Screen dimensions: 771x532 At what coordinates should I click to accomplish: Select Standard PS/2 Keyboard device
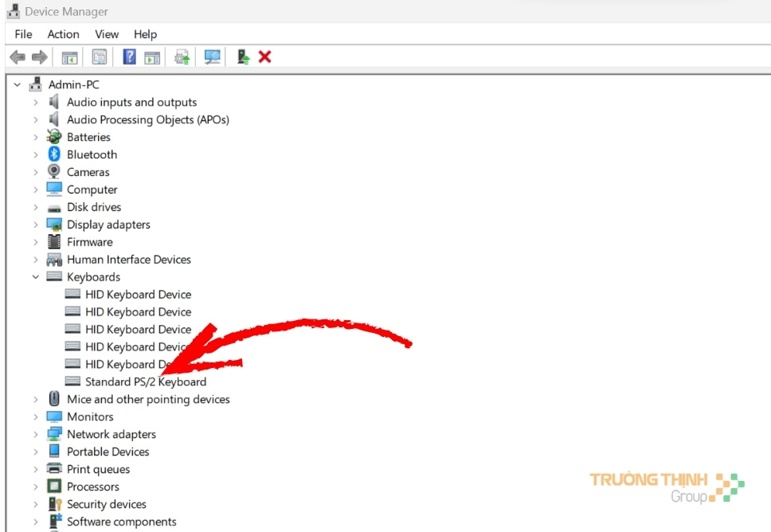145,381
